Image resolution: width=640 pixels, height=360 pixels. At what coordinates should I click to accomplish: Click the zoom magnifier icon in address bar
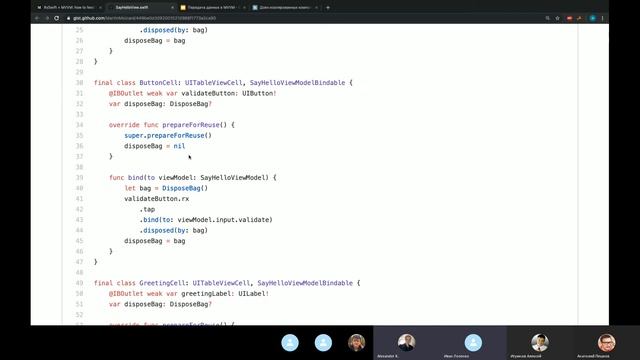(548, 18)
